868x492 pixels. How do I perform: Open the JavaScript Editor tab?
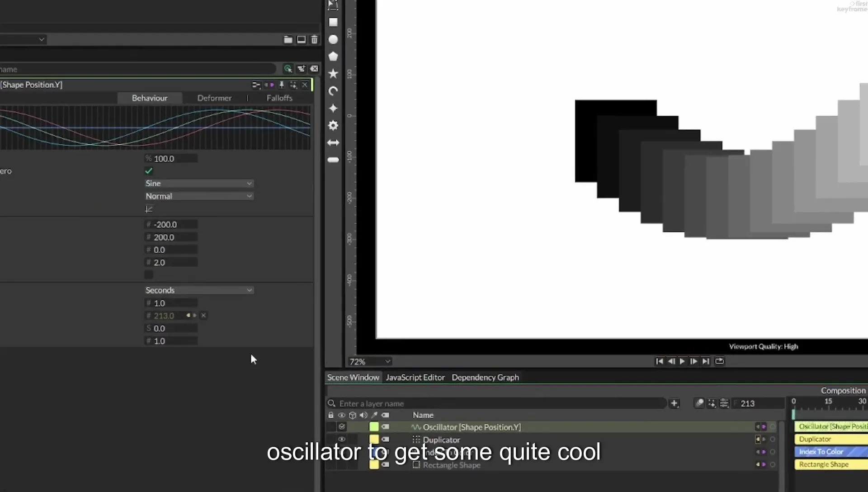tap(415, 377)
